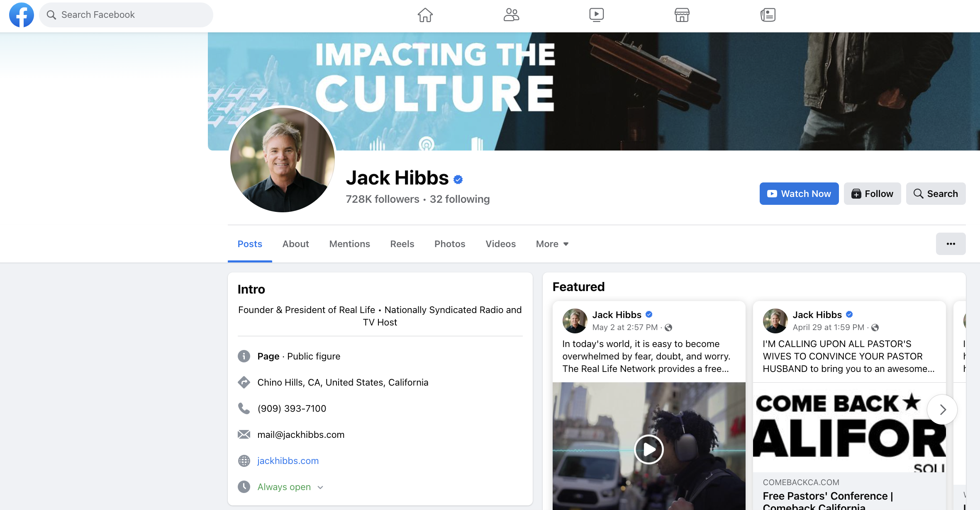The height and width of the screenshot is (510, 980).
Task: Click the Home icon in top navigation
Action: [x=425, y=15]
